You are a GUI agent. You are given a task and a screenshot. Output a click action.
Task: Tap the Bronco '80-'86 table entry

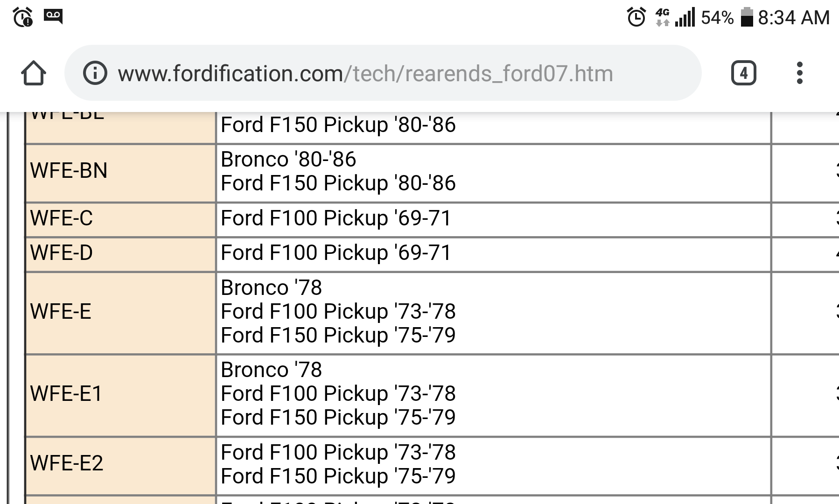[288, 159]
